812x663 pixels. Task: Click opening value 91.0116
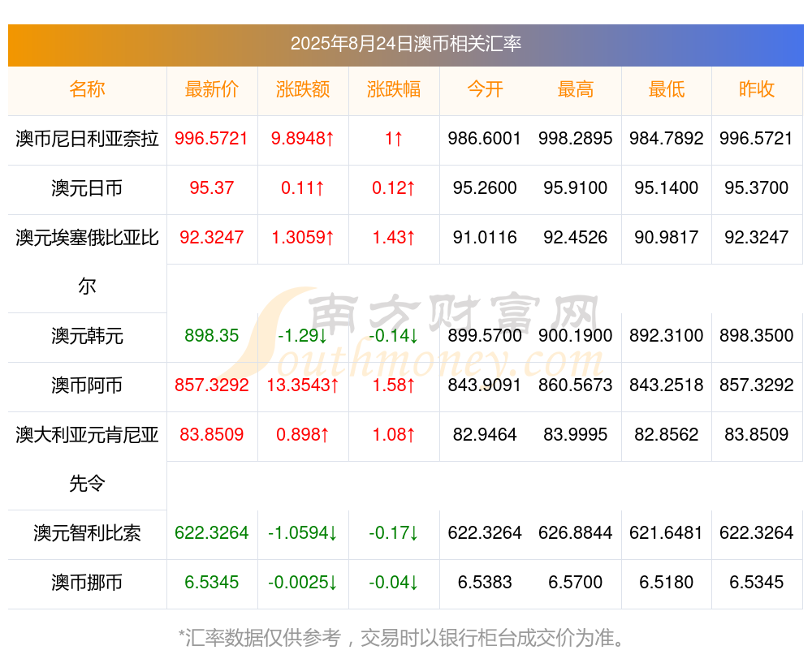tap(485, 237)
